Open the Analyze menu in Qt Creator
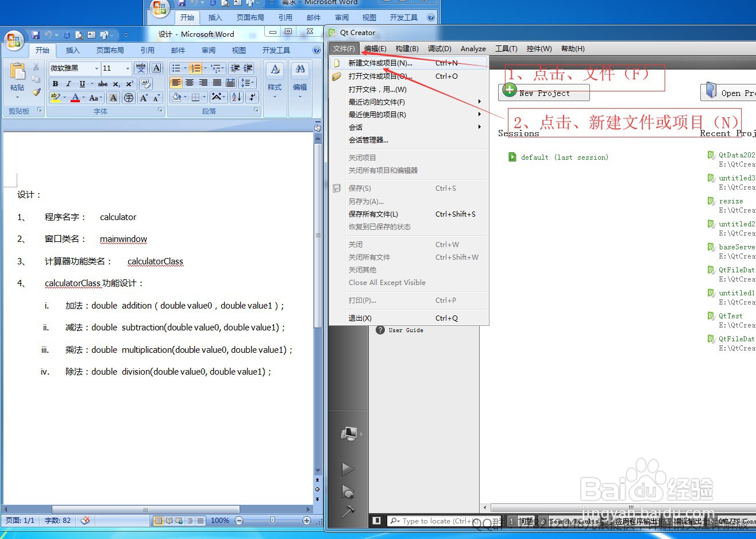Viewport: 756px width, 539px height. (x=473, y=49)
